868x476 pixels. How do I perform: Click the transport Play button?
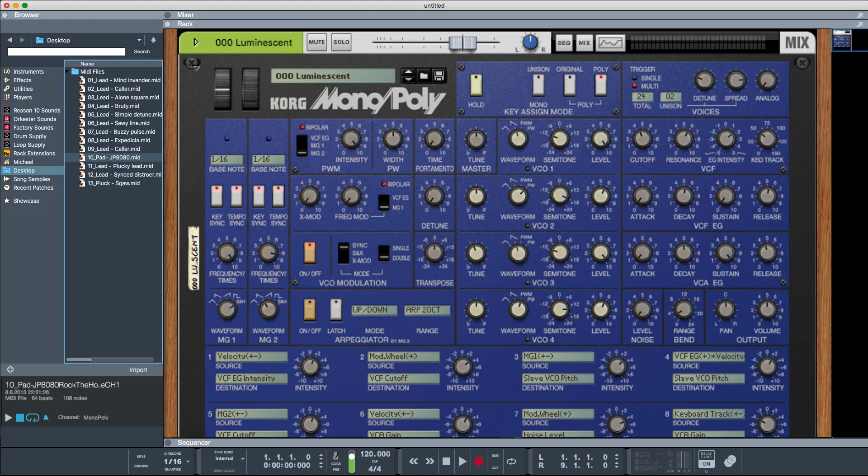[x=462, y=461]
